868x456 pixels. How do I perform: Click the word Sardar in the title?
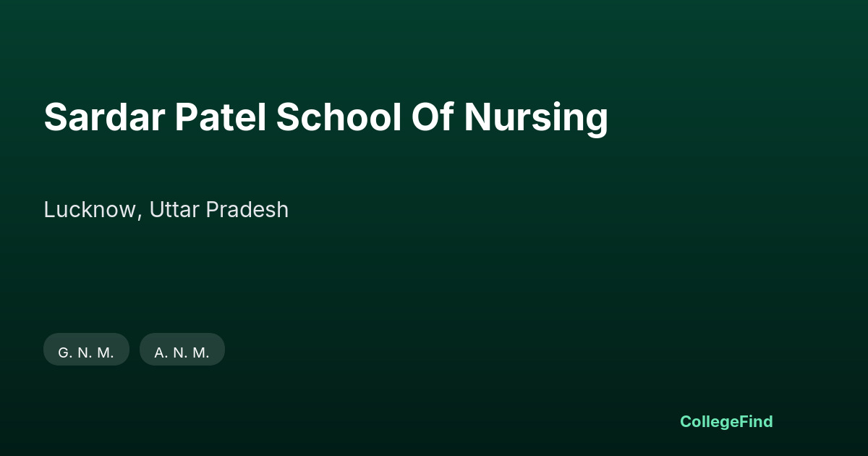click(x=104, y=117)
